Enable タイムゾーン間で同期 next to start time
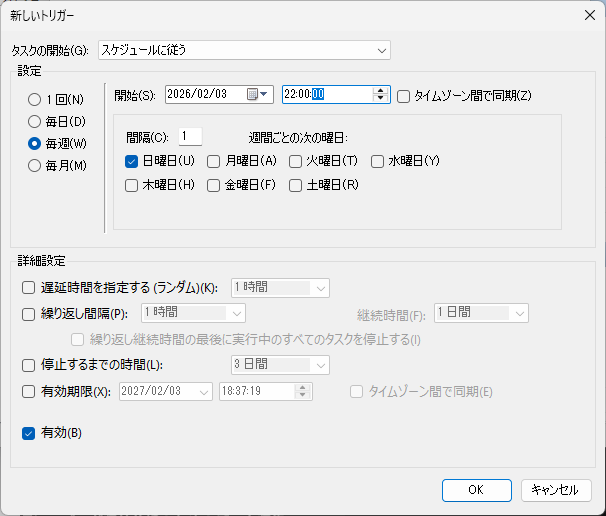The height and width of the screenshot is (516, 606). coord(404,96)
